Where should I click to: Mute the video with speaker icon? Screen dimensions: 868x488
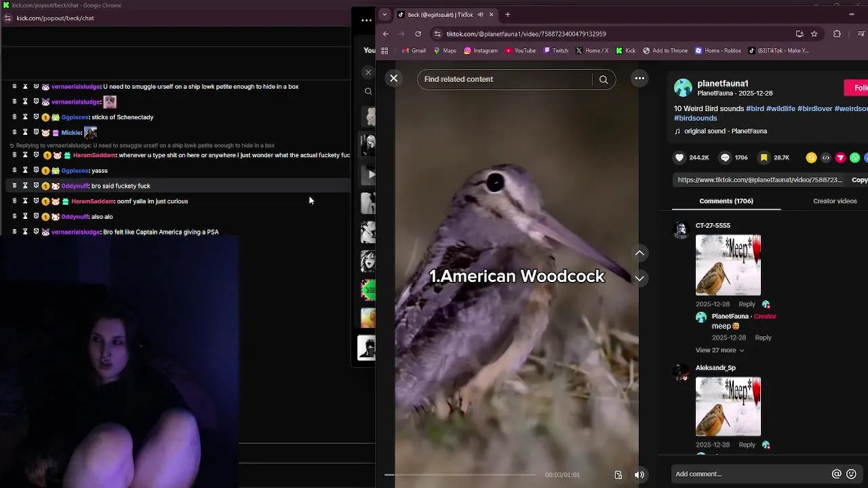coord(639,474)
